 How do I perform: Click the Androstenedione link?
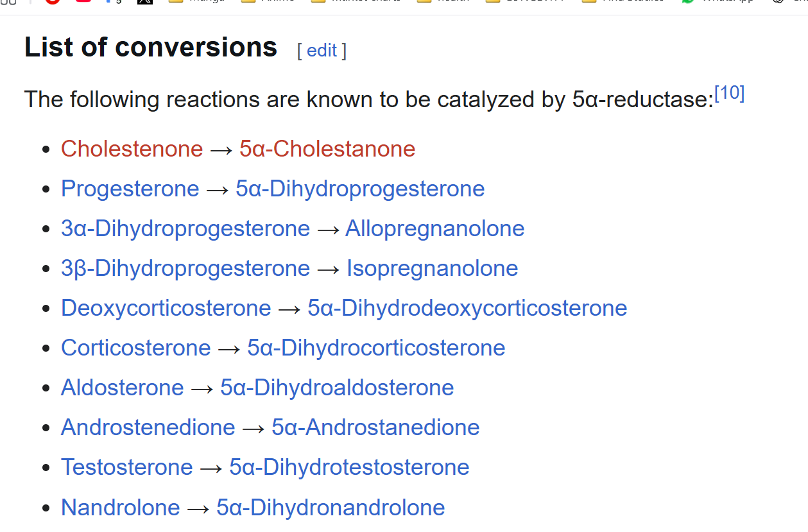point(148,427)
